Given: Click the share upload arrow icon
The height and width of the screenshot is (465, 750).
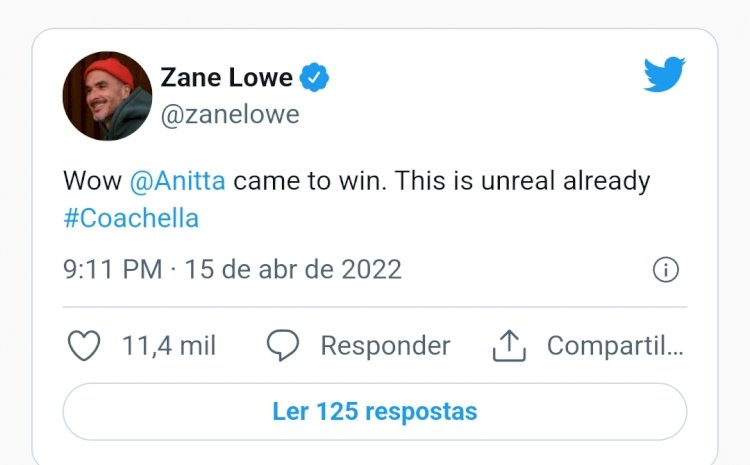Looking at the screenshot, I should tap(509, 345).
